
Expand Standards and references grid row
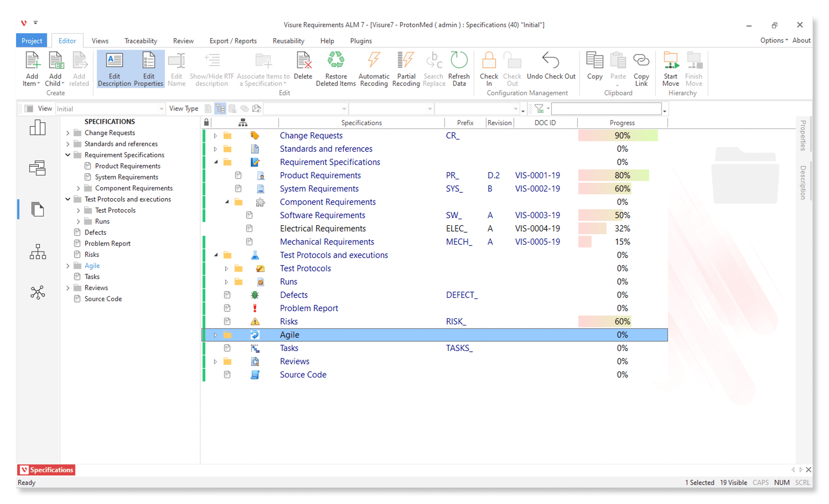coord(215,149)
